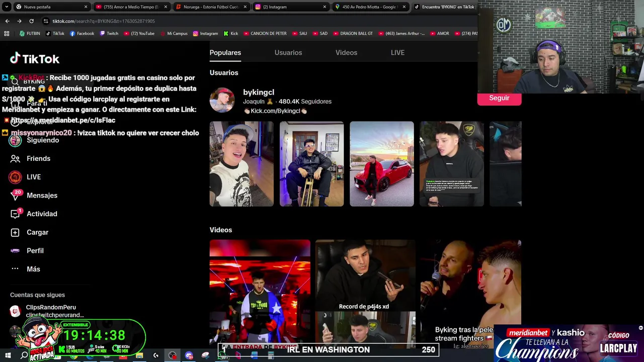Open the (72) YouTube bookmark

pos(139,34)
